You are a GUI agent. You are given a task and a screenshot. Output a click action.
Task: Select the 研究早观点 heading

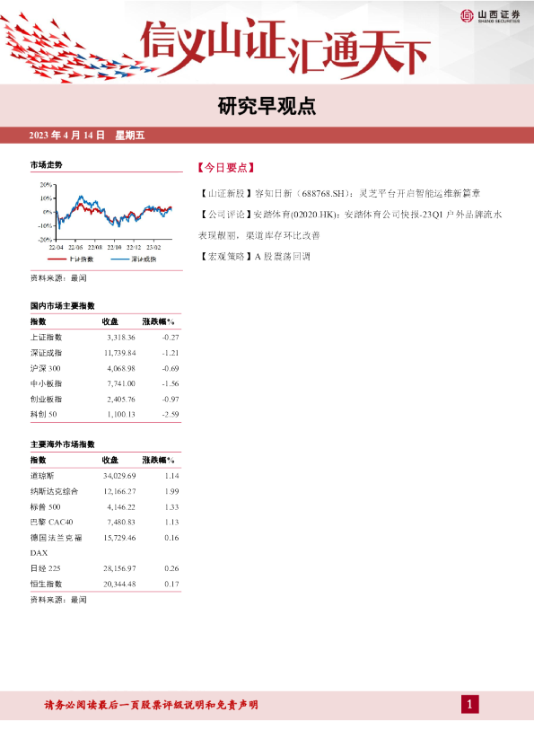click(267, 106)
